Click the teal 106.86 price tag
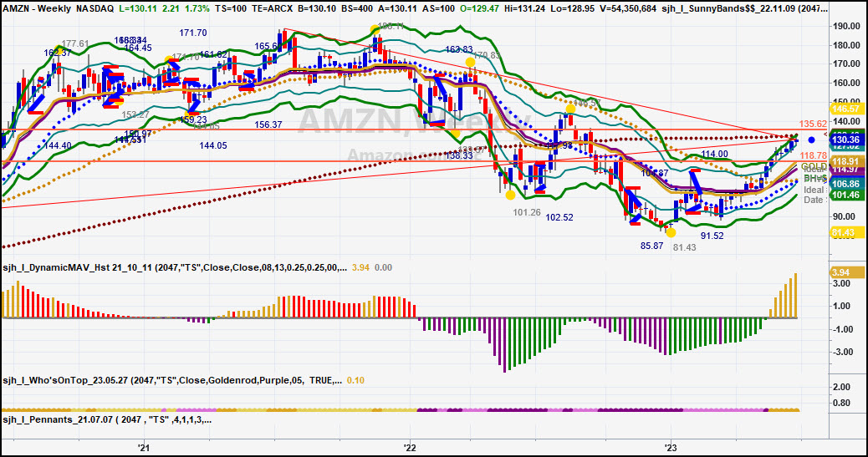This screenshot has width=868, height=457. click(x=848, y=185)
